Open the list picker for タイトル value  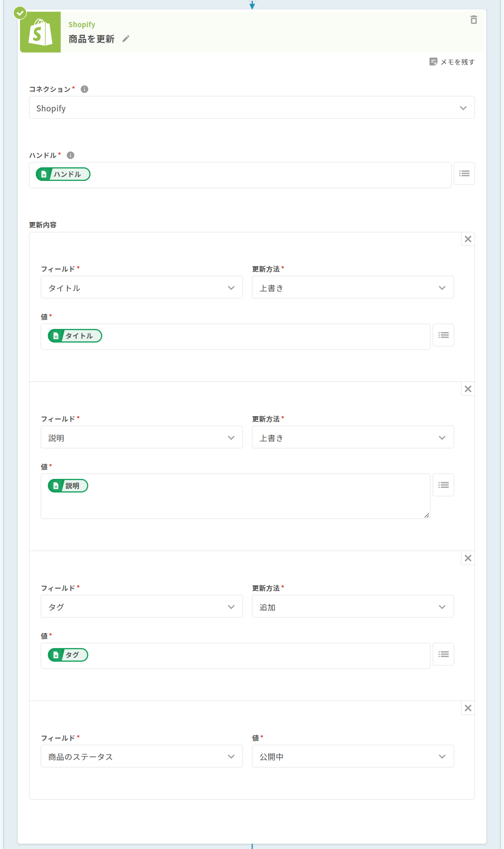443,335
